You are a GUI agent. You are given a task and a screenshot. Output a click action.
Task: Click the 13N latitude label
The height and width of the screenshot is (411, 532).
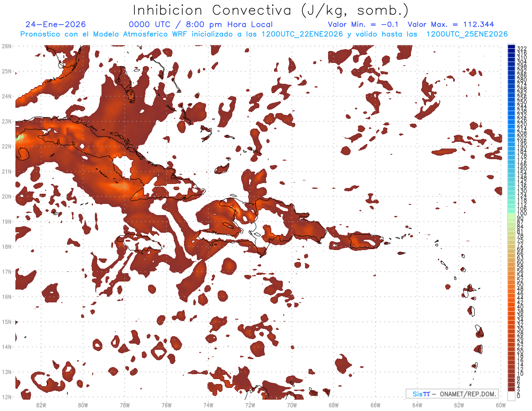(7, 372)
